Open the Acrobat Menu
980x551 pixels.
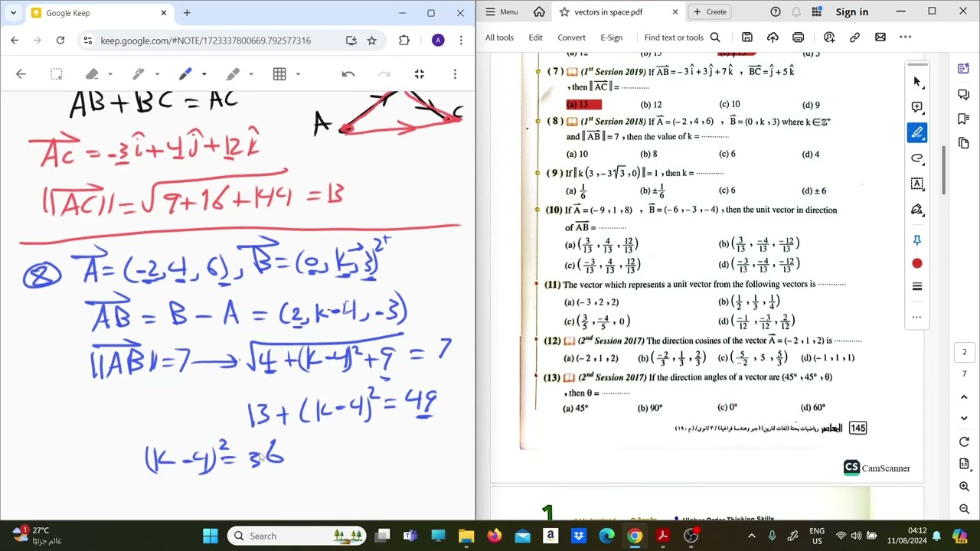pos(501,12)
